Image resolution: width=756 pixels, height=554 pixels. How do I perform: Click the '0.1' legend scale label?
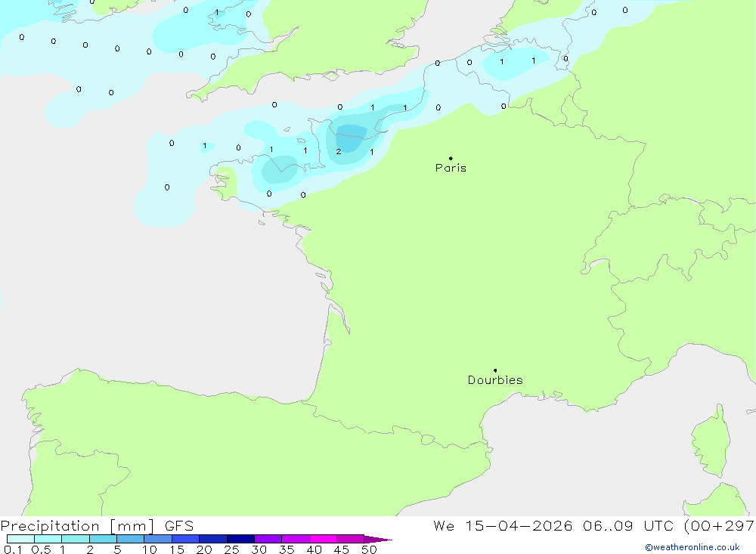(x=13, y=549)
